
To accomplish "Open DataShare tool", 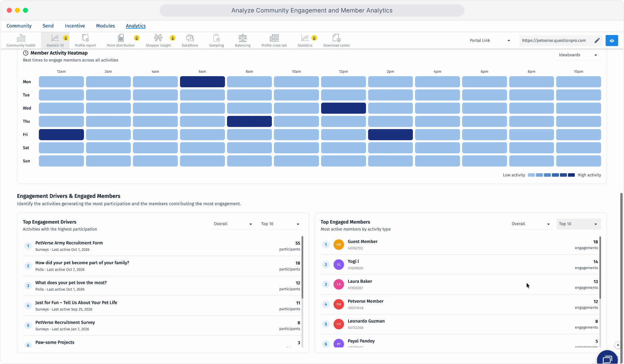I will [x=190, y=40].
